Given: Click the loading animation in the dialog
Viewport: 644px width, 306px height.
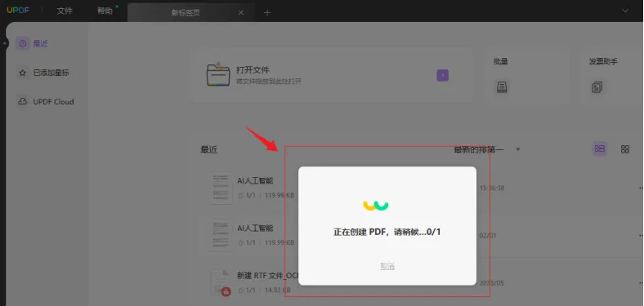Looking at the screenshot, I should (376, 206).
